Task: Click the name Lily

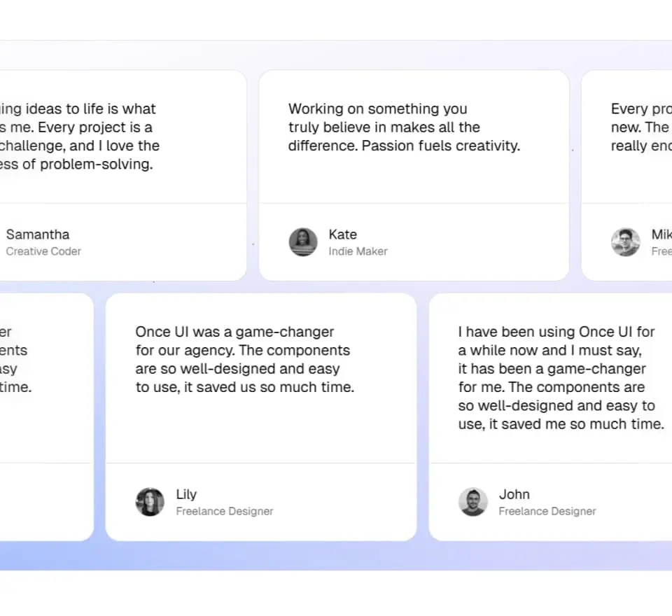Action: pos(186,494)
